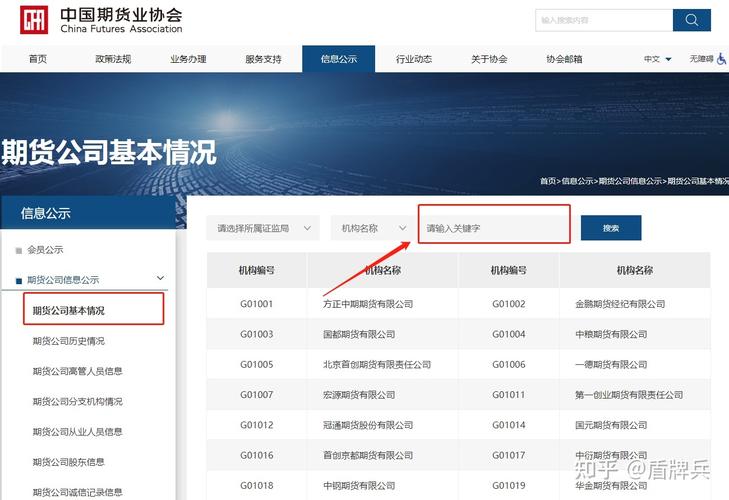
Task: Click the 无障碍 accessibility link
Action: pos(701,59)
